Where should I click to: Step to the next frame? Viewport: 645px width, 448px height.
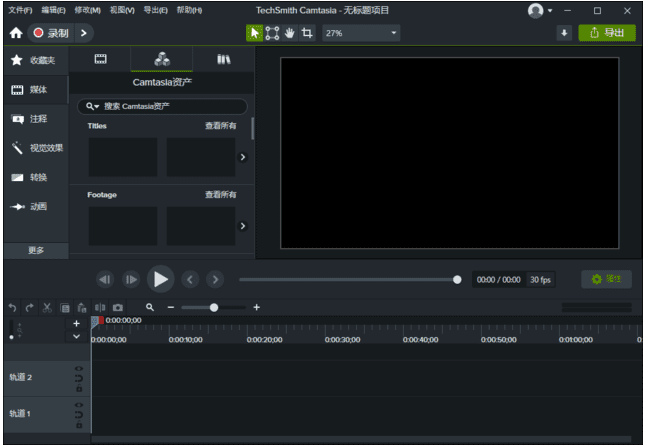pos(131,280)
